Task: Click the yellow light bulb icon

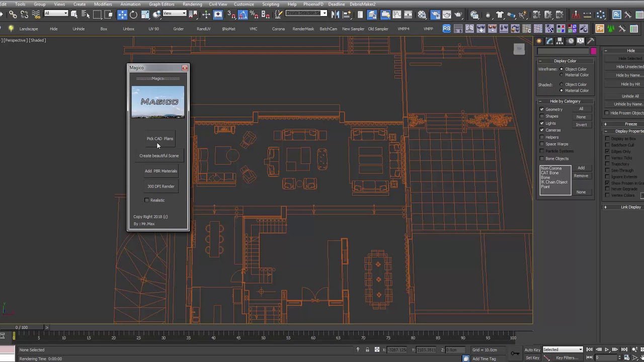Action: [11, 29]
